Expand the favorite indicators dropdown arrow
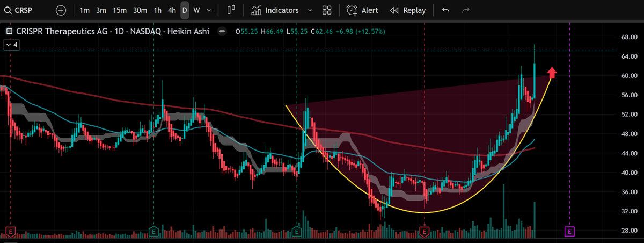This screenshot has width=644, height=243. tap(310, 10)
